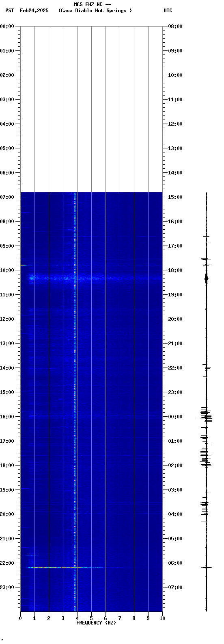Click frequency axis tick label '9'

[148, 618]
